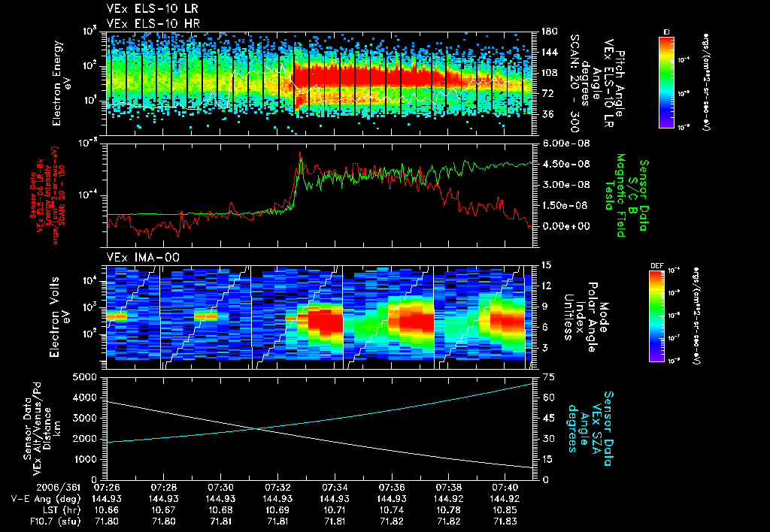Viewport: 770px width, 532px height.
Task: Click the LST value 10.85
Action: pos(505,510)
